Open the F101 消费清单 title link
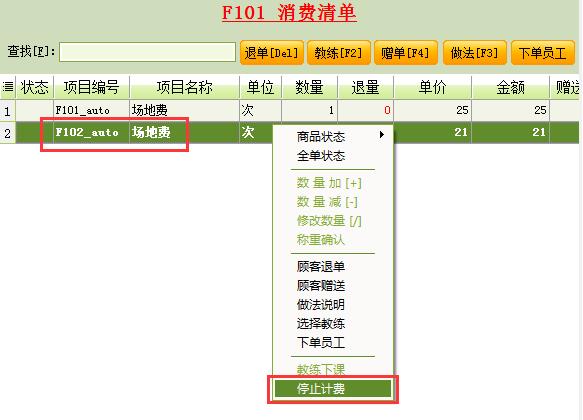The height and width of the screenshot is (420, 583). tap(289, 13)
